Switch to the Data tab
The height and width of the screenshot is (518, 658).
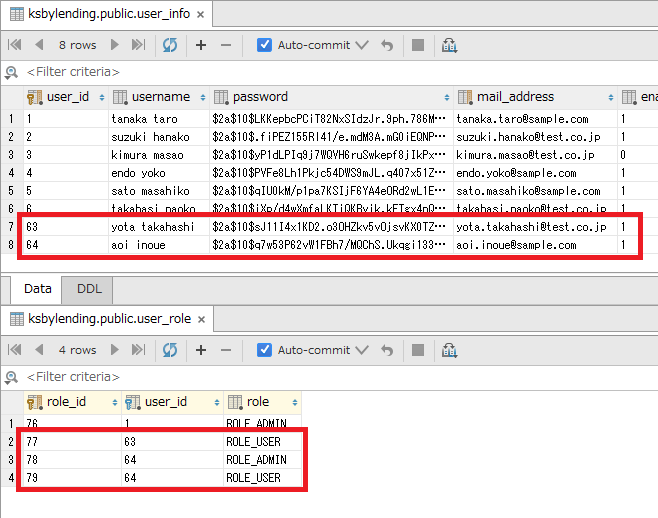pyautogui.click(x=38, y=289)
